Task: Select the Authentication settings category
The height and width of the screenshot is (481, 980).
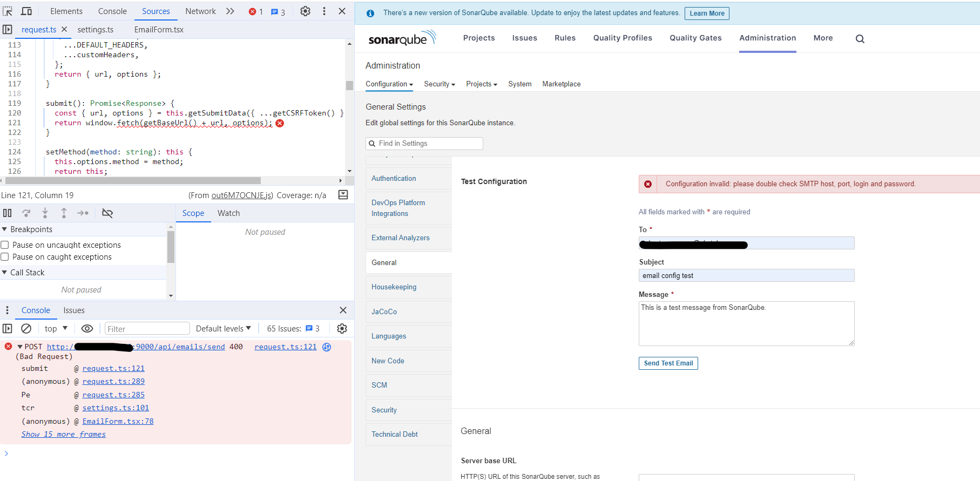Action: [x=409, y=179]
